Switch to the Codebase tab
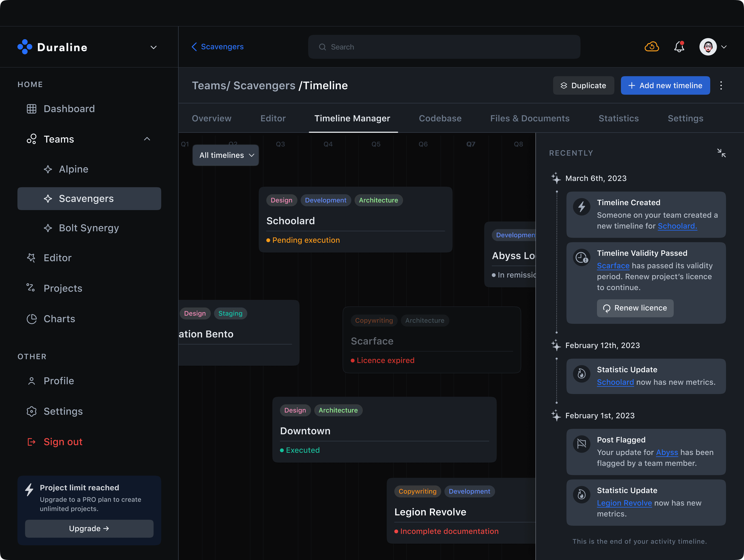Screen dimensions: 744x560 coord(440,118)
